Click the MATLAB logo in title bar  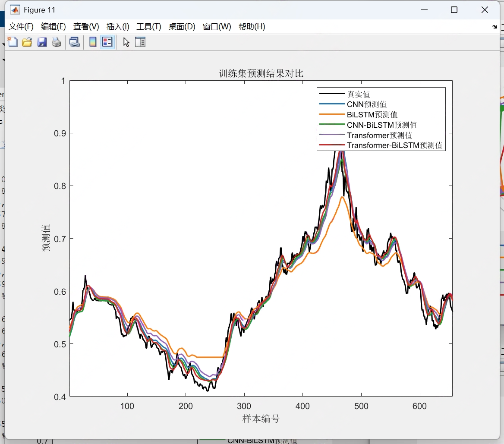pos(15,10)
